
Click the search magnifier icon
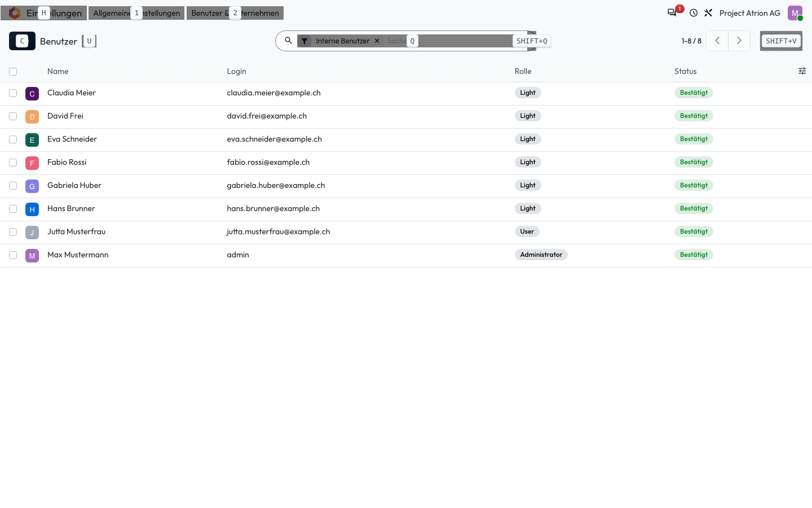(x=288, y=41)
